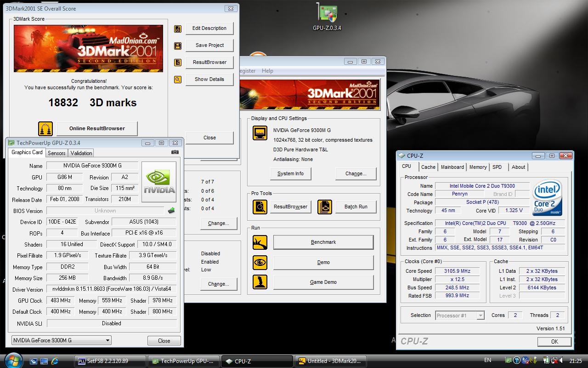The width and height of the screenshot is (588, 368).
Task: Click the GPU Clock value 483 MHz
Action: (60, 300)
